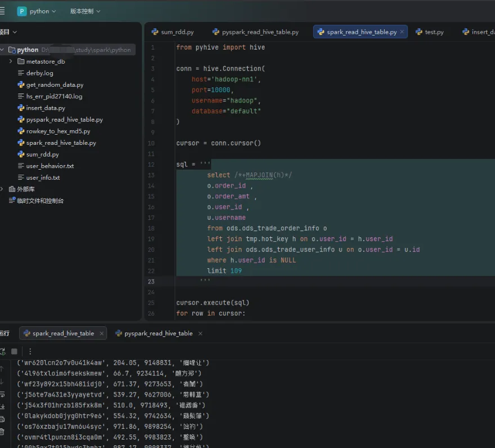Switch to the insert_d... editor tab

pyautogui.click(x=478, y=32)
